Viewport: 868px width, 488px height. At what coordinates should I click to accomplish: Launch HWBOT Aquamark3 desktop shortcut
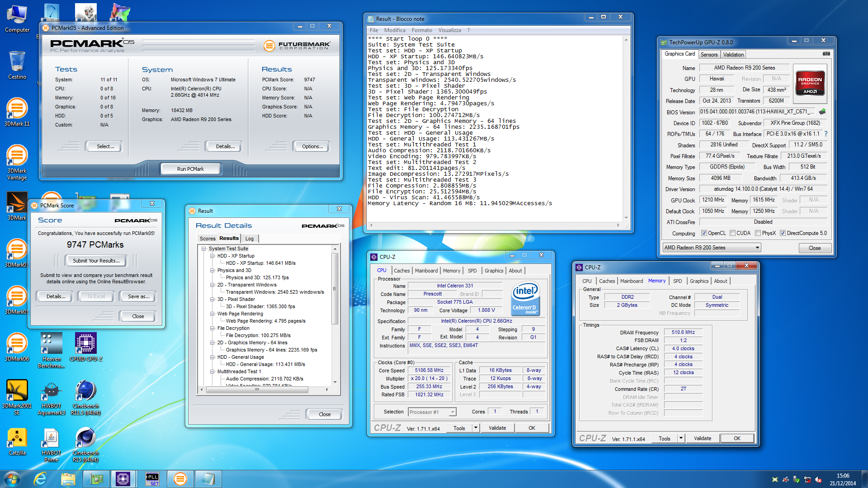click(51, 397)
